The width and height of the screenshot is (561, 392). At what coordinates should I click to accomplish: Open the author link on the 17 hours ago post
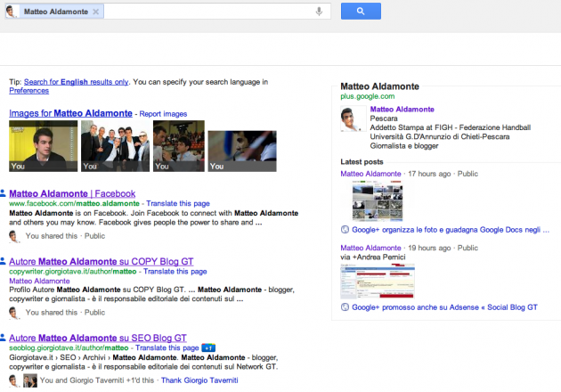click(370, 174)
